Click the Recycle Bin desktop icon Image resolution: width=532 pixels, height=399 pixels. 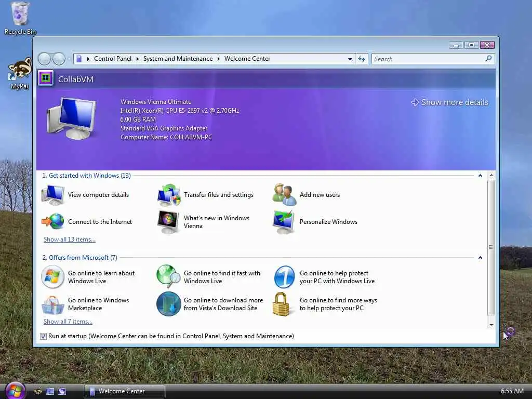click(x=20, y=18)
